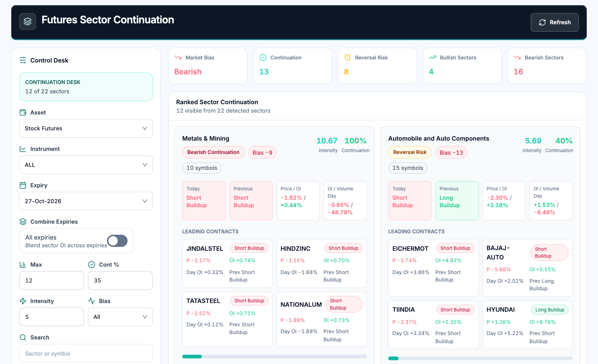Click the Bias -13 badge
598x364 pixels.
point(451,152)
